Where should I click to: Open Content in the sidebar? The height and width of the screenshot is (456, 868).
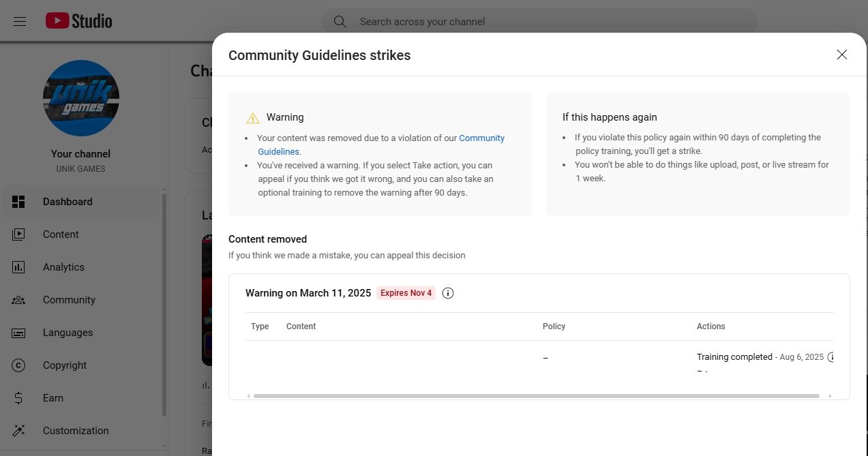click(80, 234)
